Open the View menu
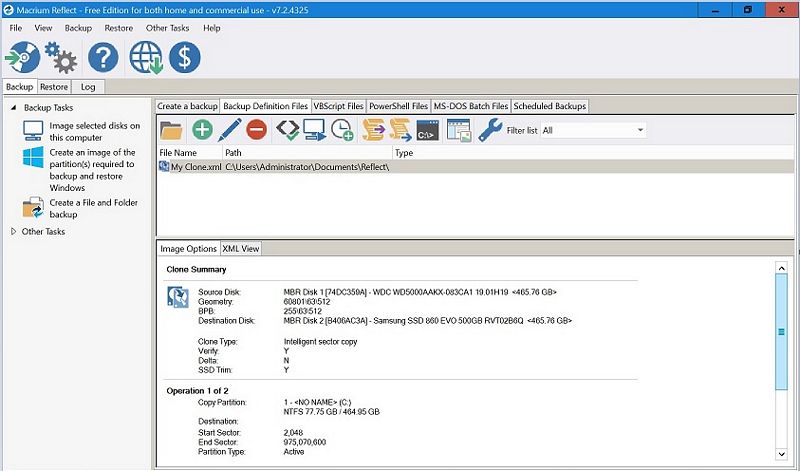Screen dimensions: 800x471 pos(43,28)
